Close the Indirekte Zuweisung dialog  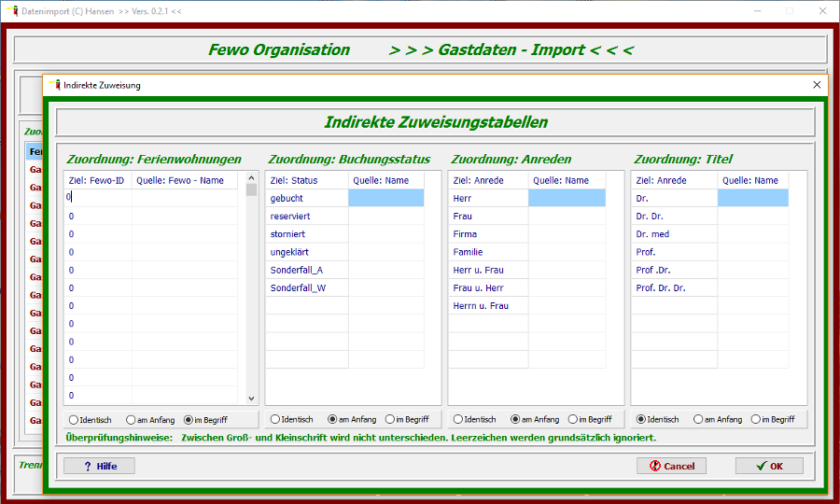(817, 85)
